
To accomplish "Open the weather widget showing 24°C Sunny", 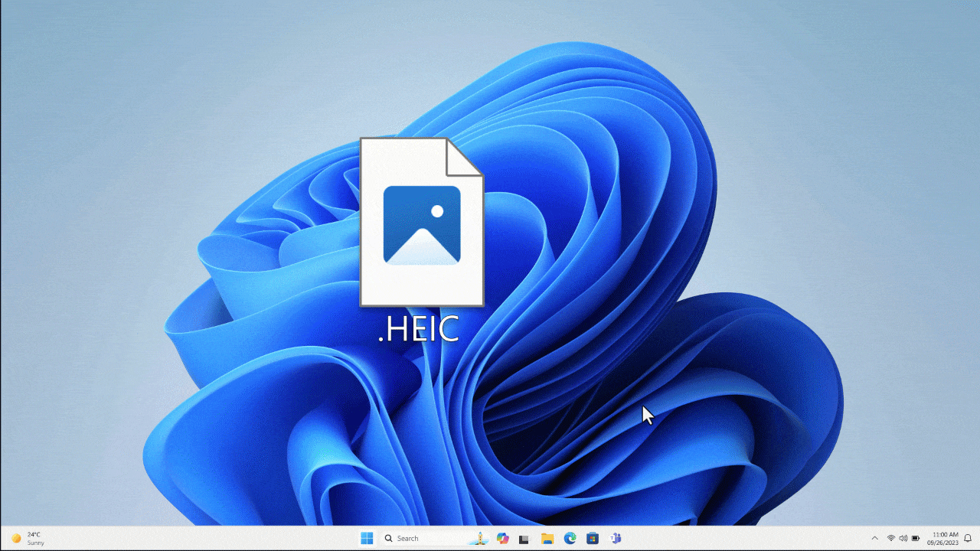I will [x=28, y=538].
